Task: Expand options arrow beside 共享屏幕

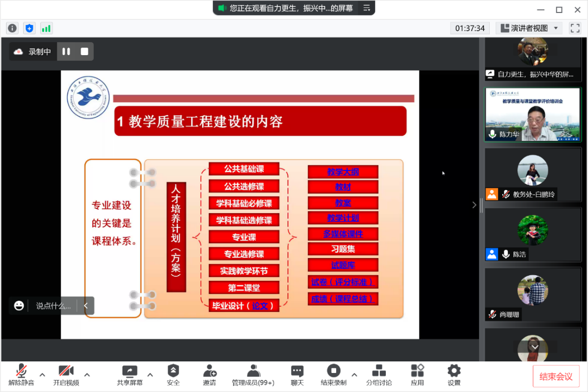Action: (x=150, y=374)
